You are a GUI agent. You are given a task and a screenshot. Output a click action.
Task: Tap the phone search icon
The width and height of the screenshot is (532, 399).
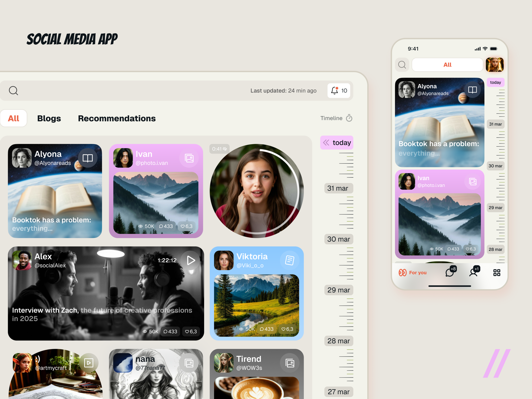tap(402, 65)
